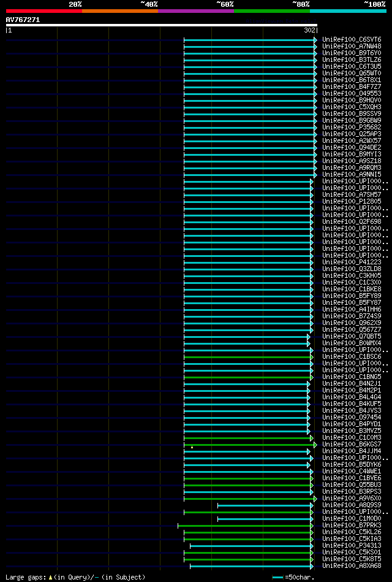Screen dimensions: 392x582
Task: Open hit UniRef100_P34313
Action: 352,546
